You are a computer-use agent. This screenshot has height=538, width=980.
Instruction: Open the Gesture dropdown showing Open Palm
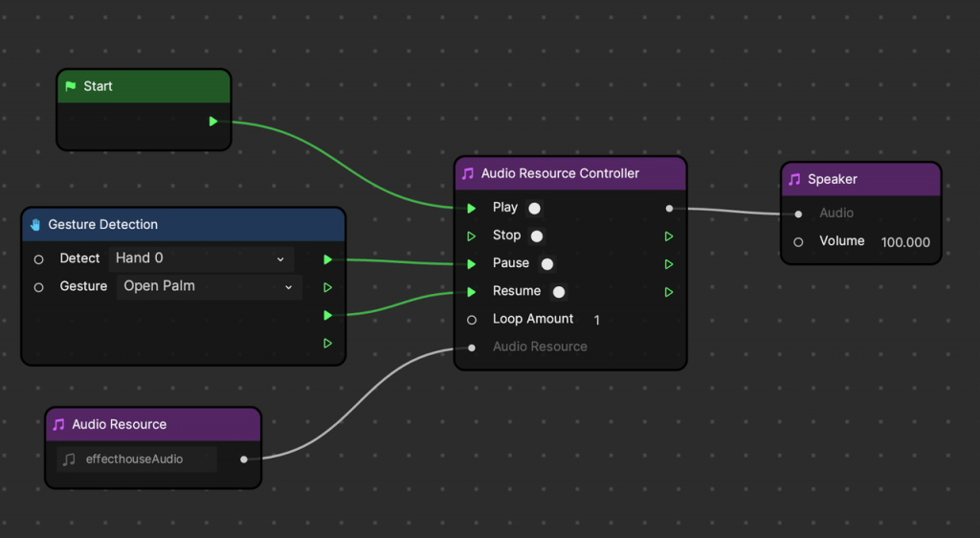209,286
